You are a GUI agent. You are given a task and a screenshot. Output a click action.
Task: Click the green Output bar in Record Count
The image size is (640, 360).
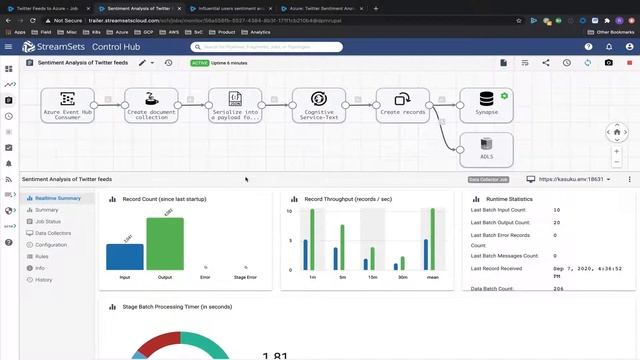pyautogui.click(x=165, y=244)
